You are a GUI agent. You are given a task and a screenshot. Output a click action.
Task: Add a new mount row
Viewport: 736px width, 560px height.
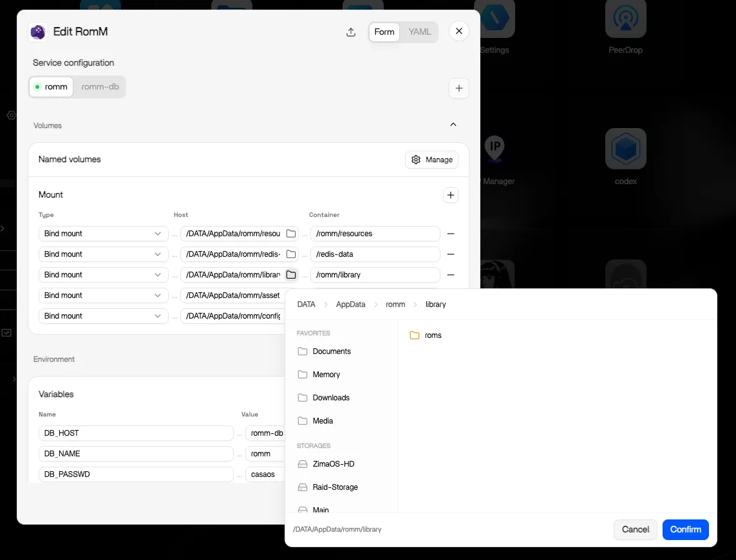point(451,195)
